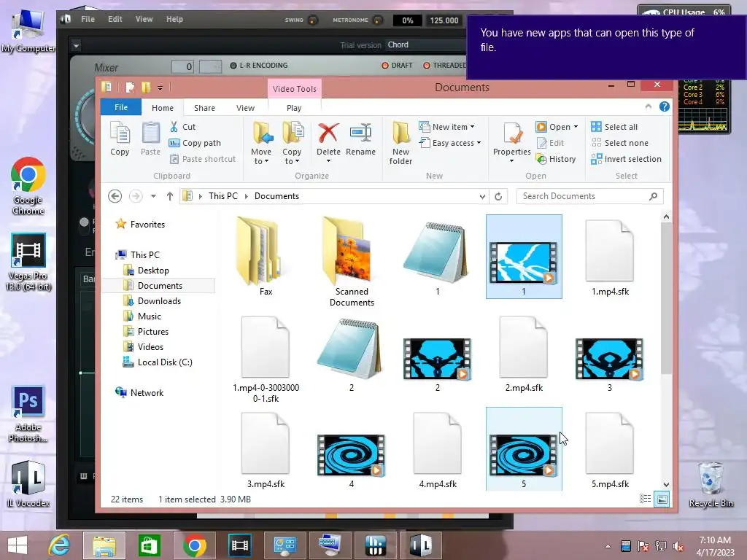The image size is (747, 560).
Task: Toggle THREADED option in Vocodex
Action: 445,65
